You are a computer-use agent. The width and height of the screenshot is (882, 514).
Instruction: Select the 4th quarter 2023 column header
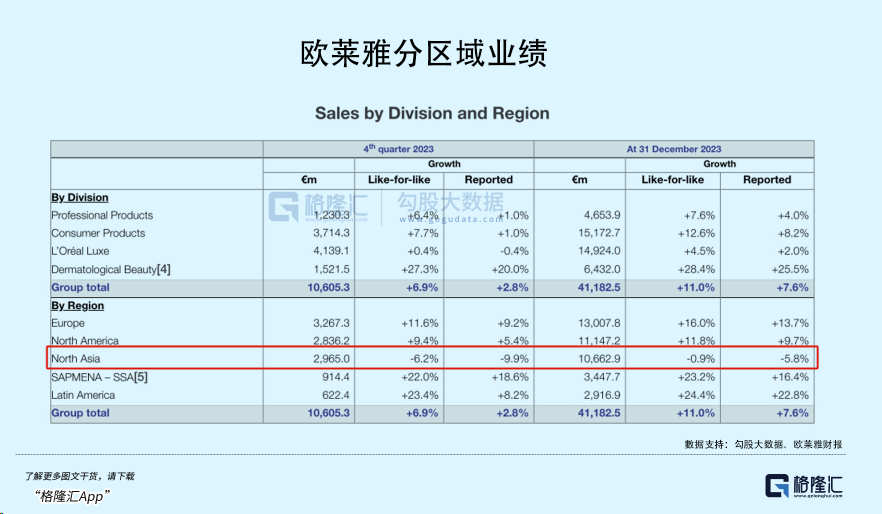point(398,149)
